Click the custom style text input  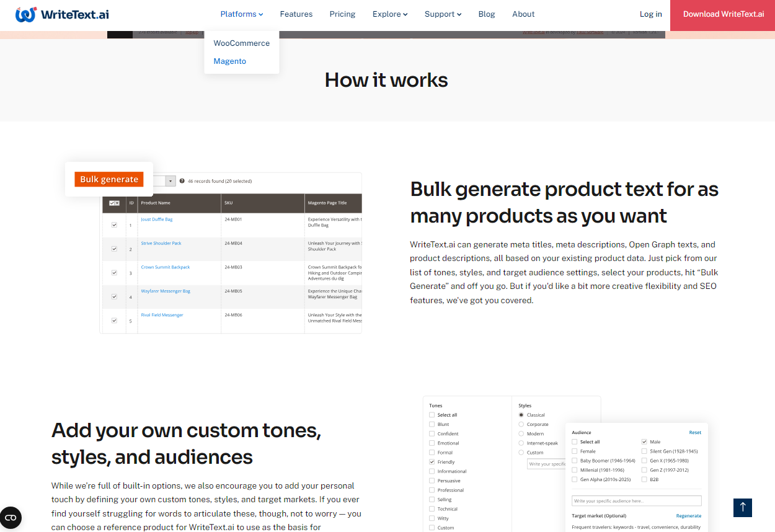547,464
